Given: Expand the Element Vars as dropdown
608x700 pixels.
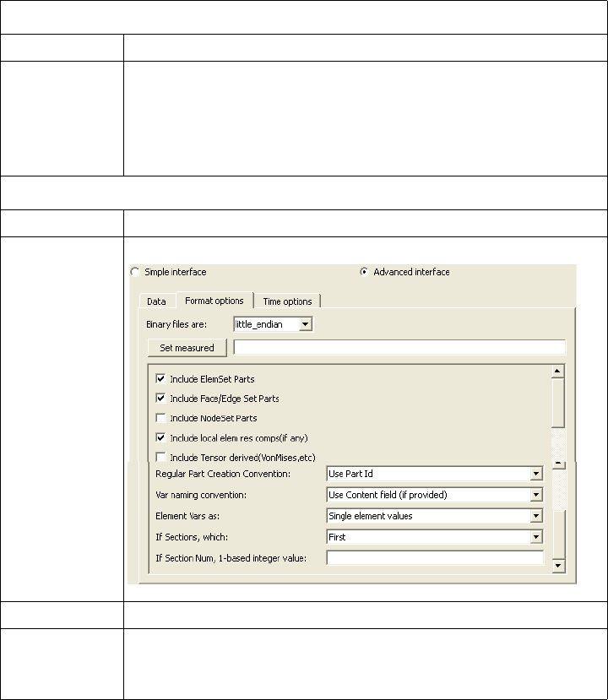Looking at the screenshot, I should point(536,516).
